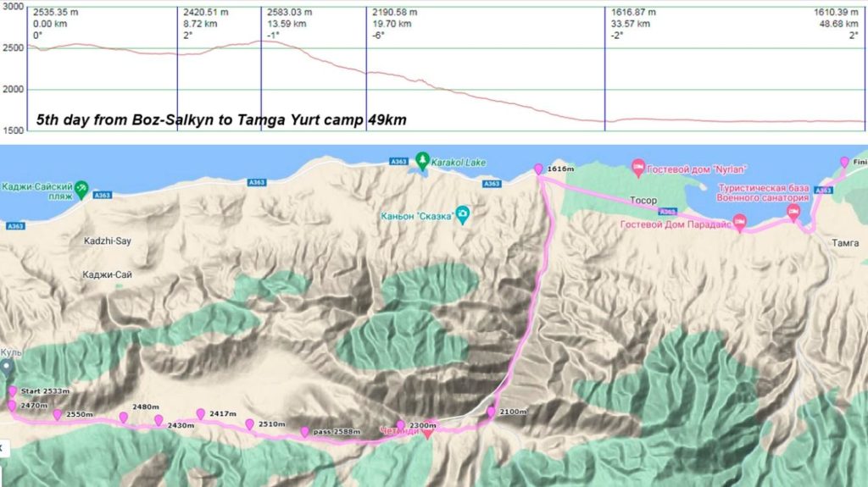
Task: Click the 33.57 km elevation profile marker
Action: coord(605,69)
